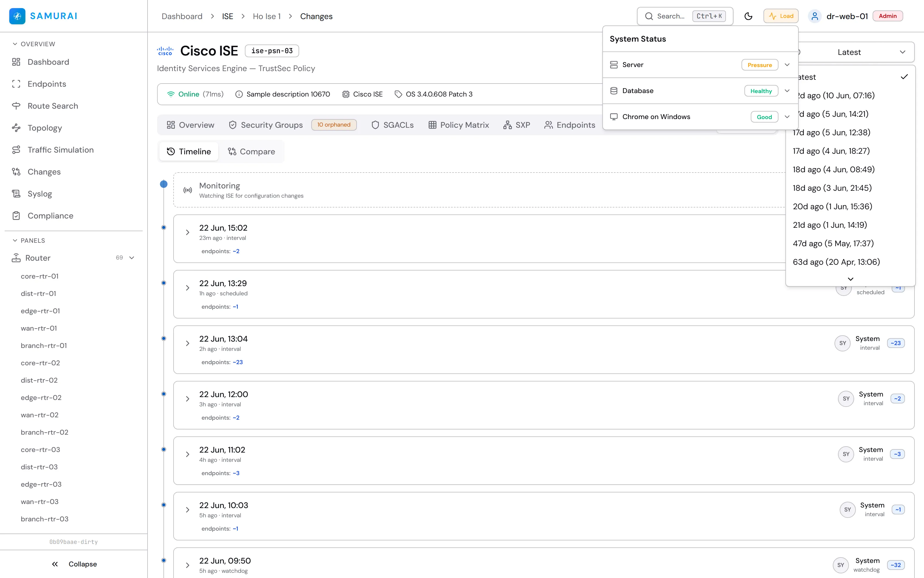The image size is (924, 578).
Task: Select snapshot 18d ago (4 Jun, 08:49)
Action: [850, 169]
